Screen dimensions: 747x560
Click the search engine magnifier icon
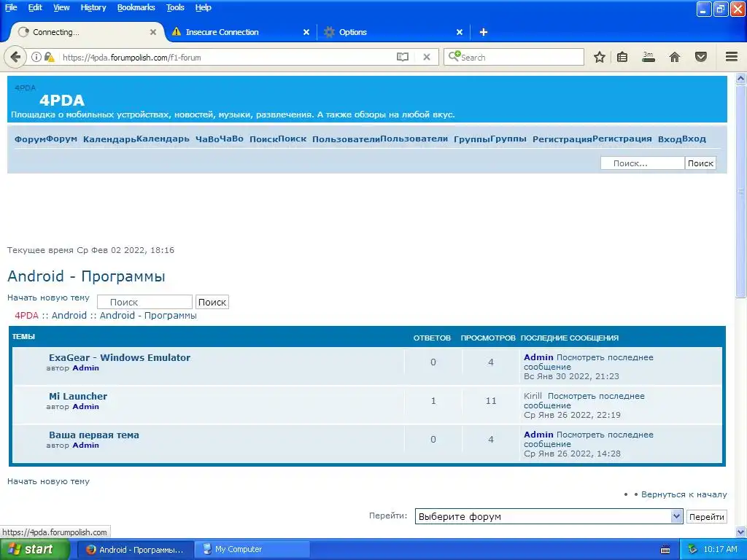click(454, 56)
